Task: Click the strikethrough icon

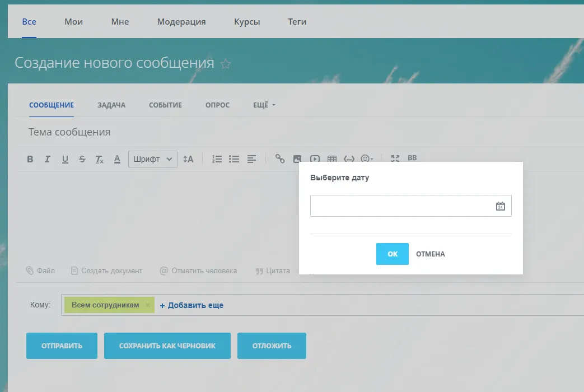Action: tap(82, 159)
